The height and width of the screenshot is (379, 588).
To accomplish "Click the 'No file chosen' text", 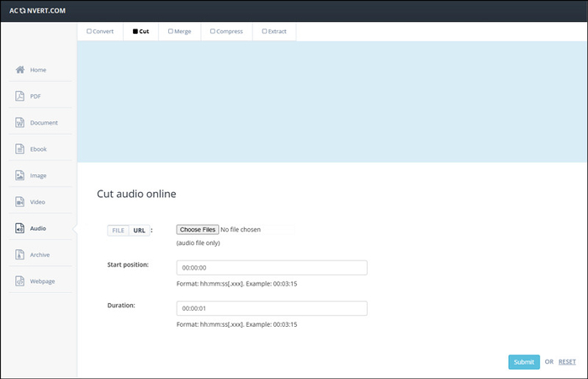I will click(241, 229).
